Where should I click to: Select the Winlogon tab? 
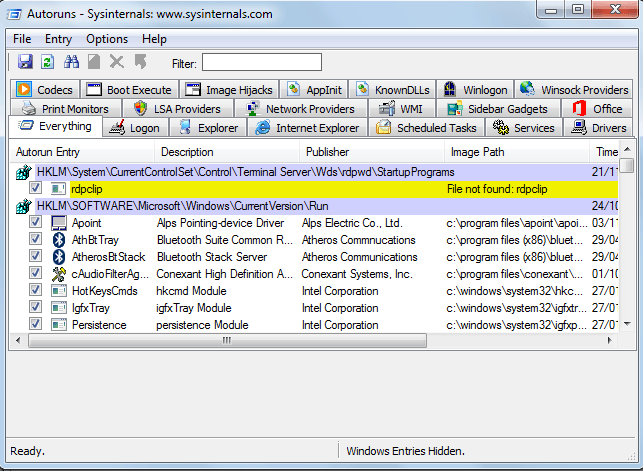(475, 89)
